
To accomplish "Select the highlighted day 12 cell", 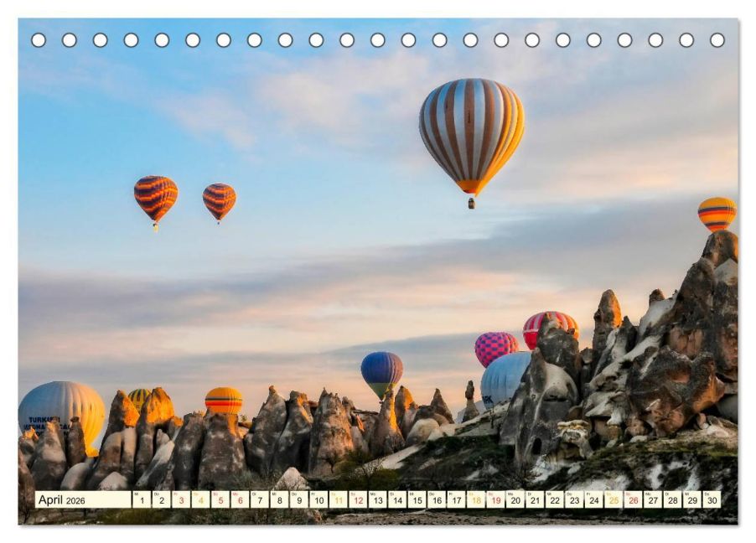I will coord(358,499).
